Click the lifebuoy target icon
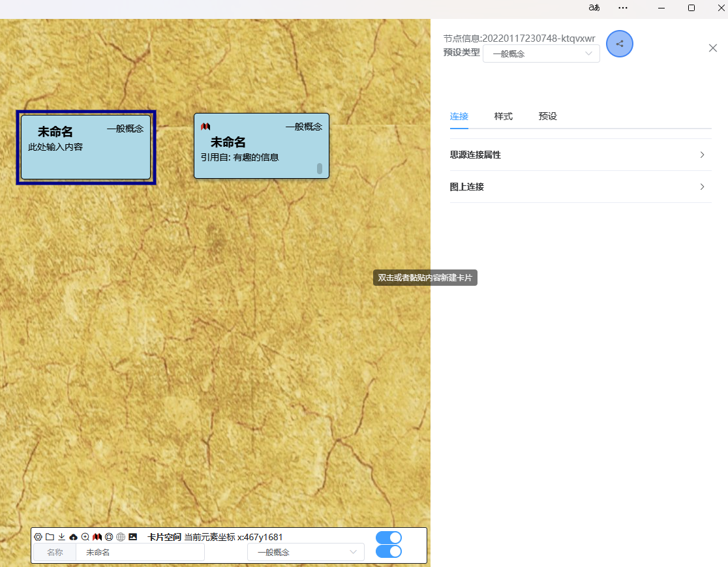The image size is (728, 567). [x=109, y=537]
